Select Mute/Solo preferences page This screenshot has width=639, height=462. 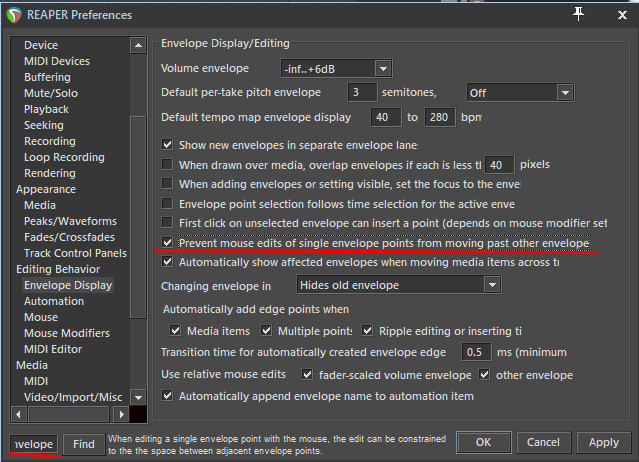click(51, 93)
